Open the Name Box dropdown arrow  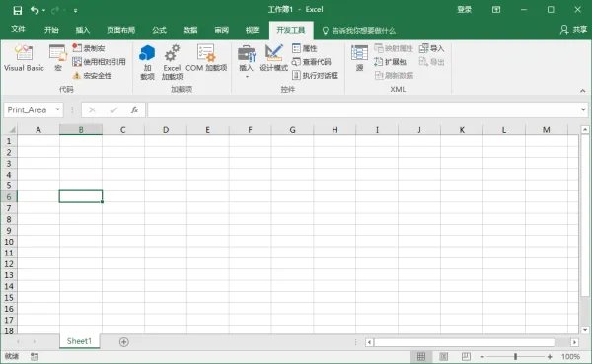(58, 109)
